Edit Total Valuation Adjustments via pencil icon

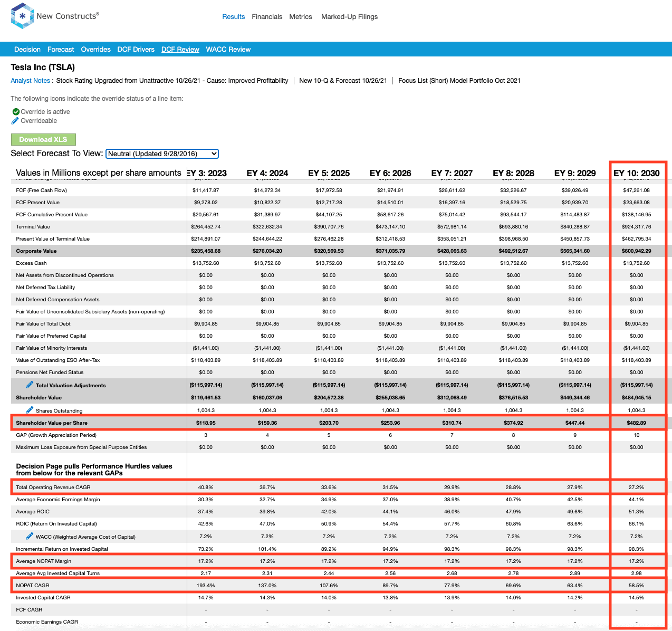[x=30, y=385]
